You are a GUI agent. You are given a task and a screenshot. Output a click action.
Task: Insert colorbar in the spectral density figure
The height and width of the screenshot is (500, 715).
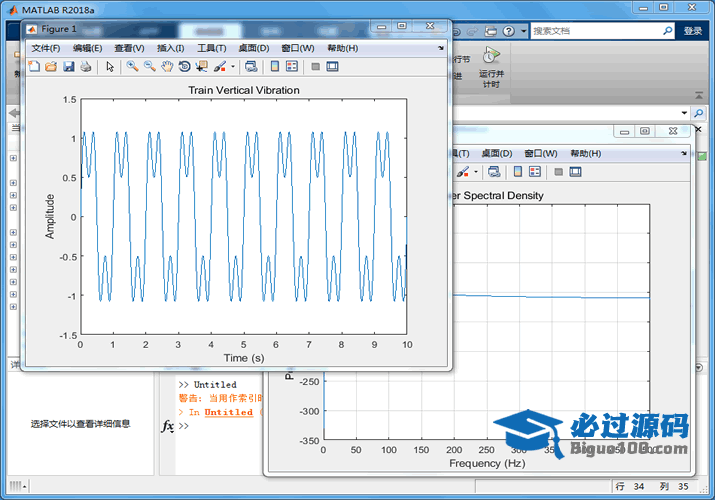tap(518, 172)
